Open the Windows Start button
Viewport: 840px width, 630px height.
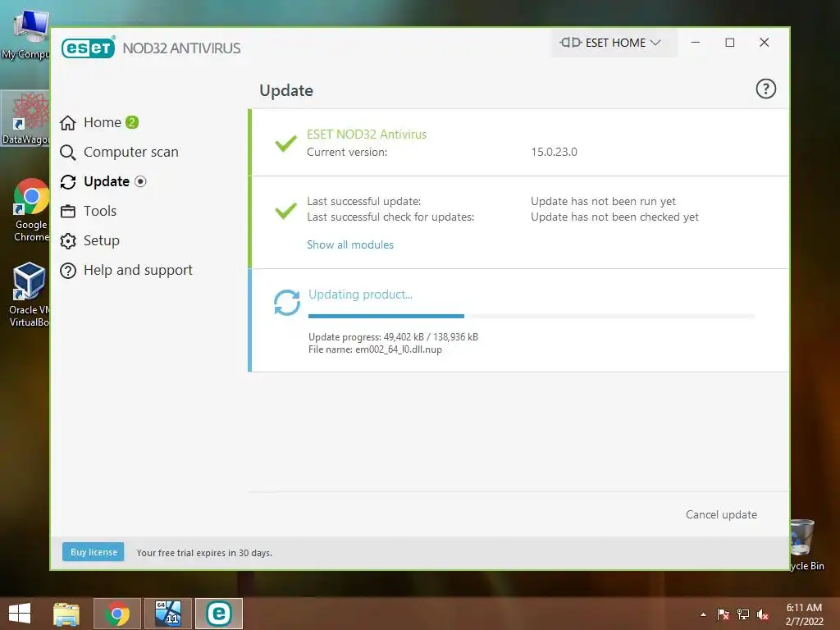pos(20,614)
